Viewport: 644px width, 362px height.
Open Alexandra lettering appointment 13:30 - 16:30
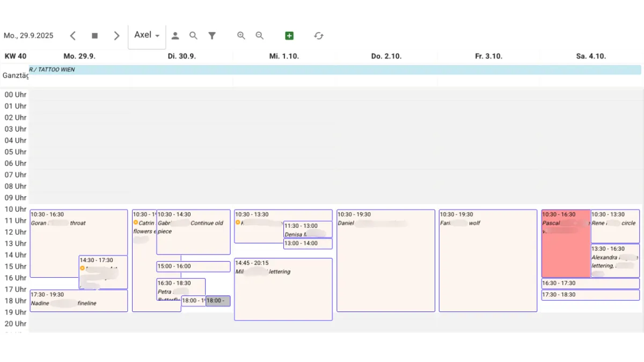pos(615,260)
